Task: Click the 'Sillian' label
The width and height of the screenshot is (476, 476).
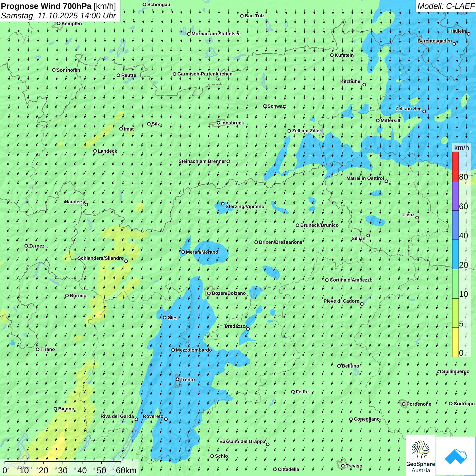Action: coord(358,238)
